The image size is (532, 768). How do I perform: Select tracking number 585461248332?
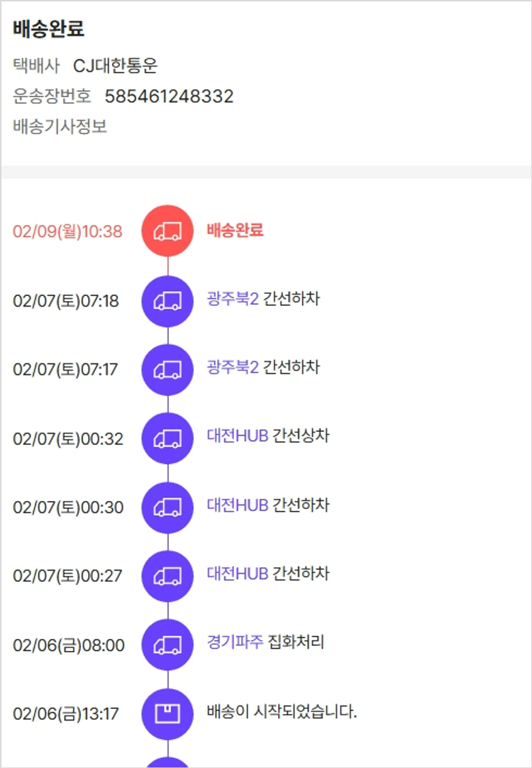pos(169,97)
